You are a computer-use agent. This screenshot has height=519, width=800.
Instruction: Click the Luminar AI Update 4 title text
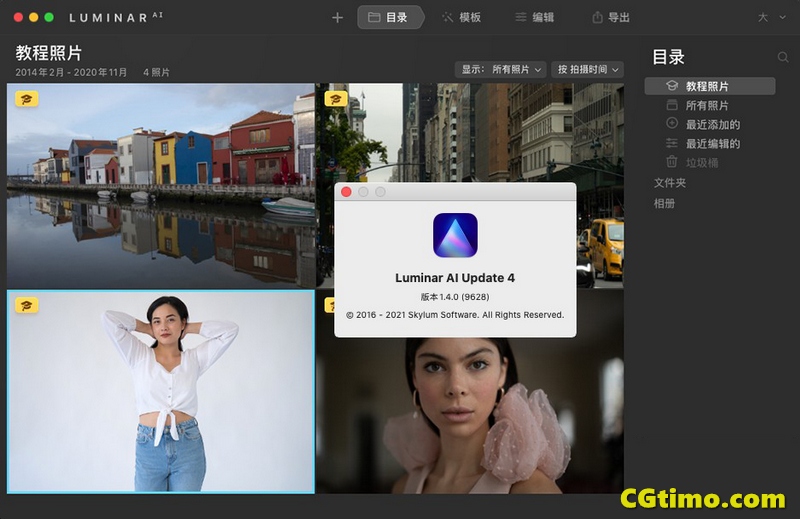tap(455, 278)
